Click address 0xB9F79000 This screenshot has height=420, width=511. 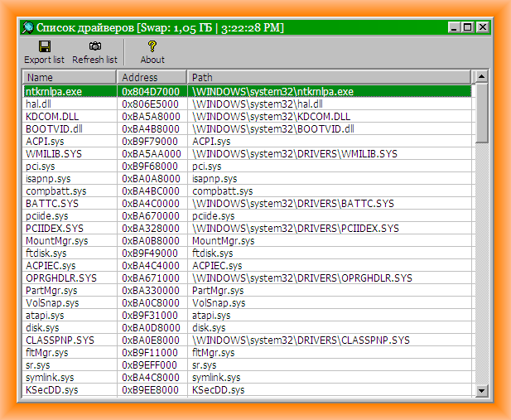point(150,141)
